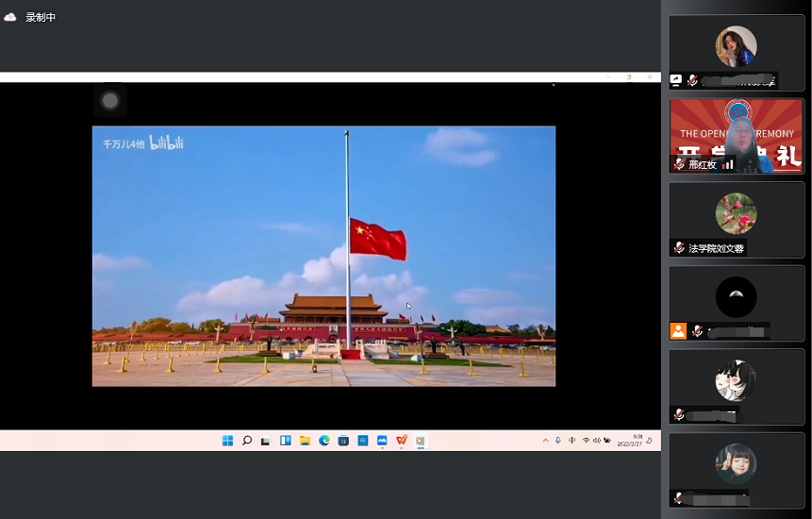Click the orange host badge icon

point(678,331)
